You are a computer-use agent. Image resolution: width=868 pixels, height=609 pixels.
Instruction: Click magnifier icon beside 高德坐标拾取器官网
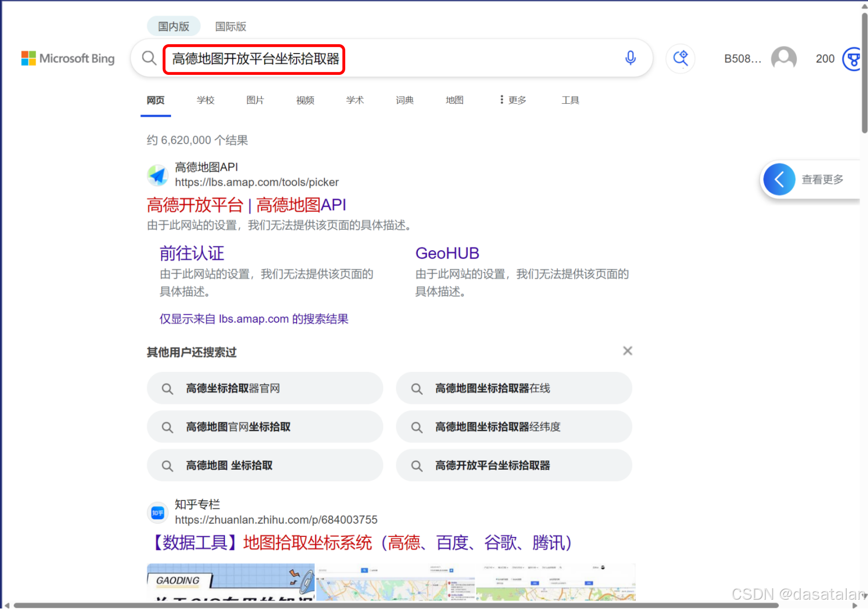[168, 389]
